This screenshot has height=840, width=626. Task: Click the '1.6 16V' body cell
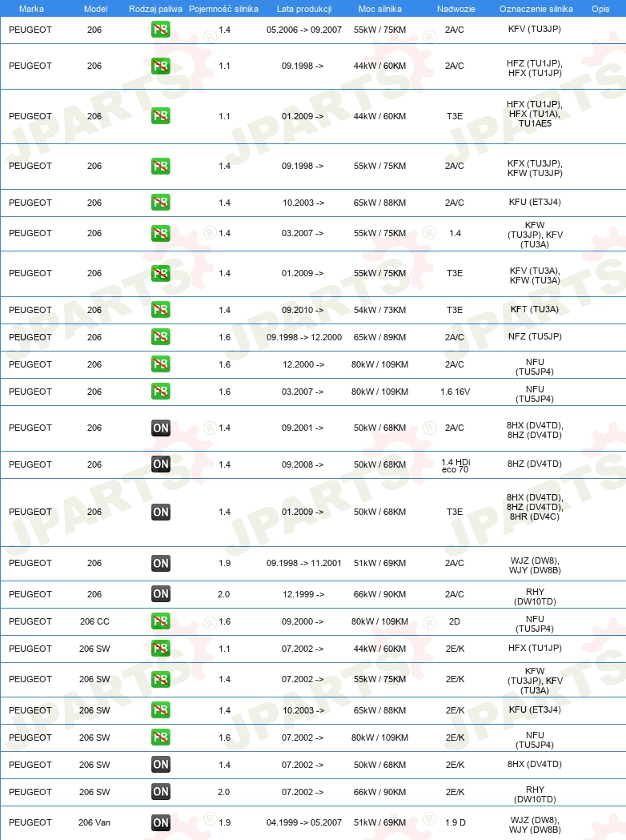(x=455, y=392)
